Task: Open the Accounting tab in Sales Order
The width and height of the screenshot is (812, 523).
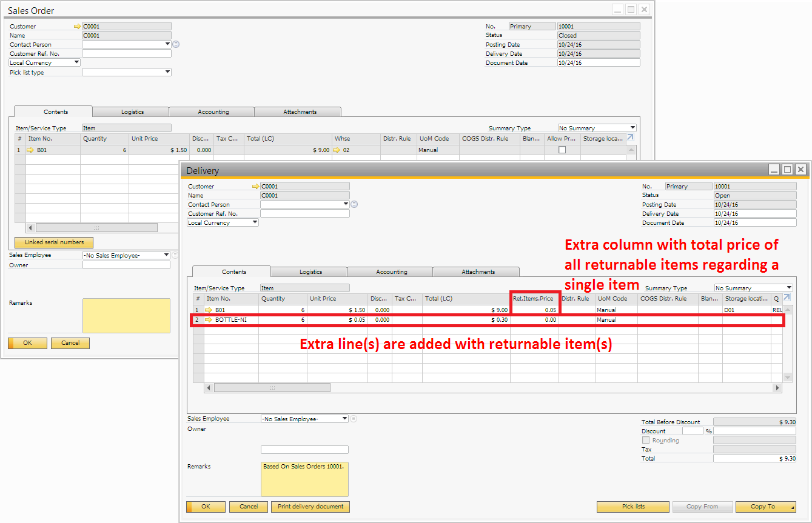Action: 213,112
